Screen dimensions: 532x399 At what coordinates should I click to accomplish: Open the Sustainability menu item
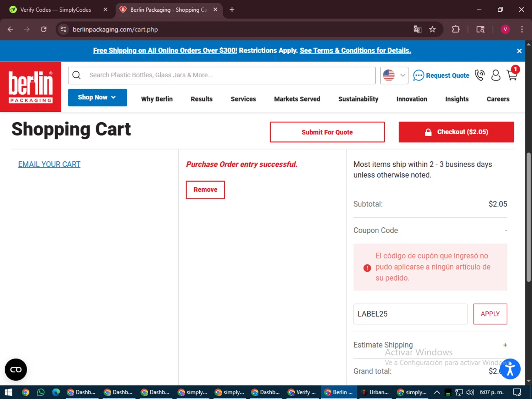pos(358,99)
